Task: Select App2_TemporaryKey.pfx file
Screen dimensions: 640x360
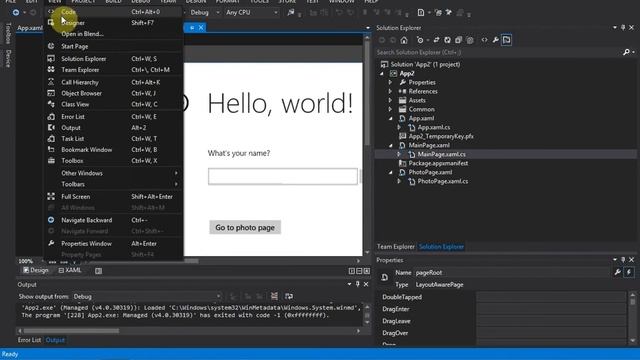Action: (441, 136)
